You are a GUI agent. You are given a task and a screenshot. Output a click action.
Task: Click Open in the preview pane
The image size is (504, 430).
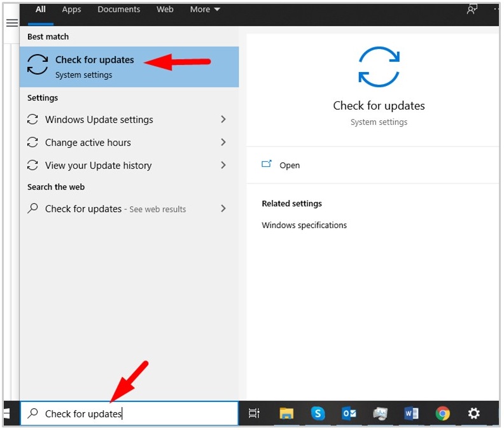pos(289,165)
